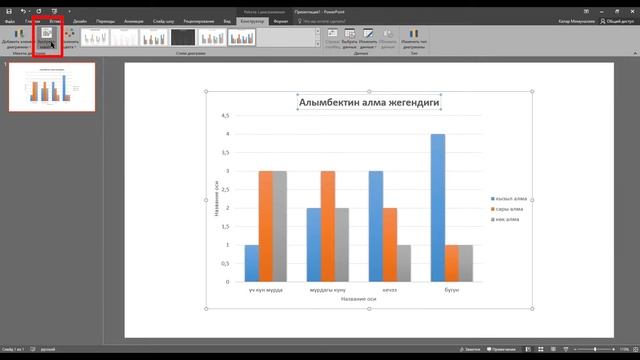The width and height of the screenshot is (640, 360).
Task: Switch to the Переходы ribbon tab
Action: 105,21
